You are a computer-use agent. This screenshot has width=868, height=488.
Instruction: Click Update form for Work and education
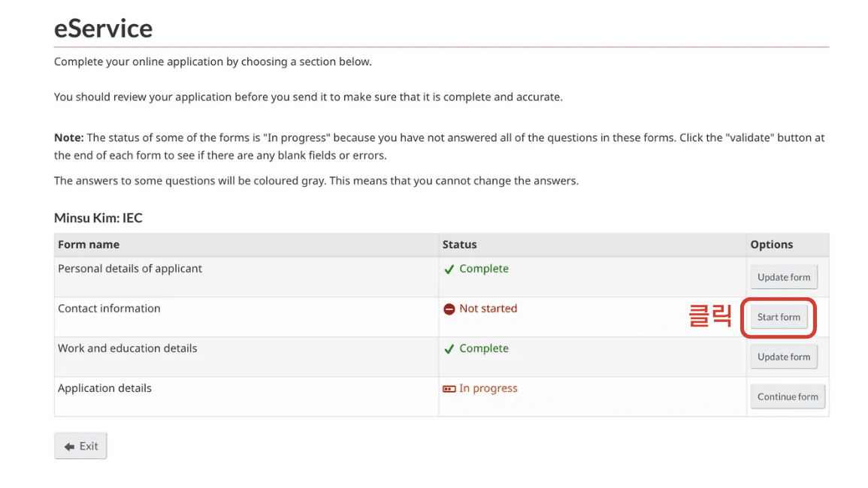783,357
